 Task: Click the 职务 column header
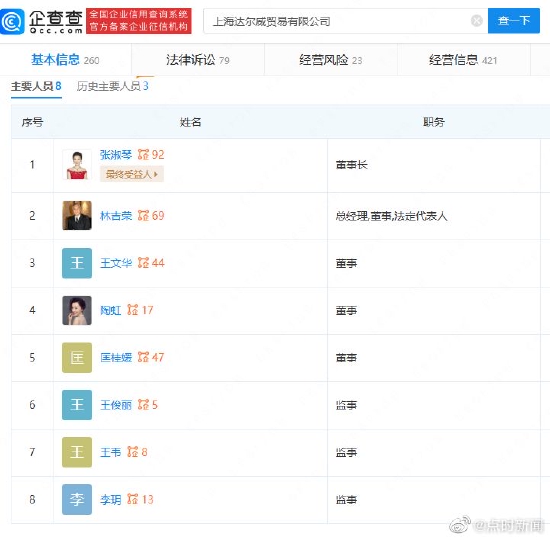pyautogui.click(x=434, y=122)
